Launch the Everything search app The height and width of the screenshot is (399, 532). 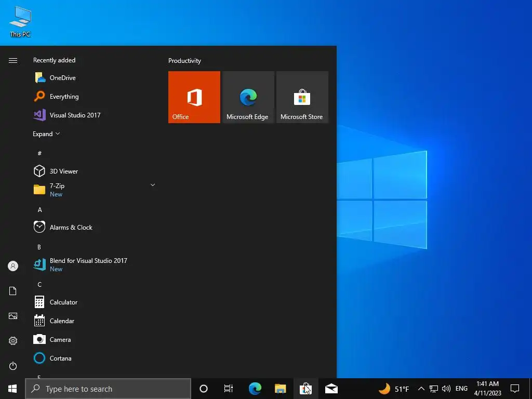coord(95,96)
